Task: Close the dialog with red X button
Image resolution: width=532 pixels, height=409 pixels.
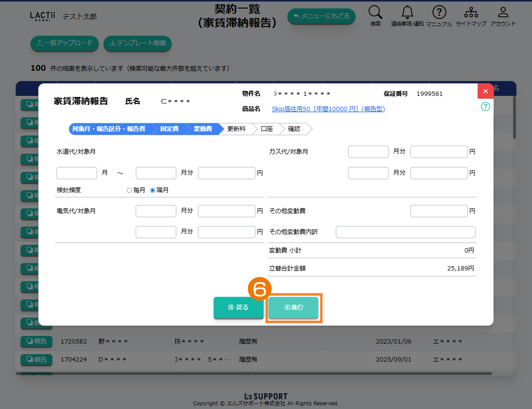Action: click(485, 91)
